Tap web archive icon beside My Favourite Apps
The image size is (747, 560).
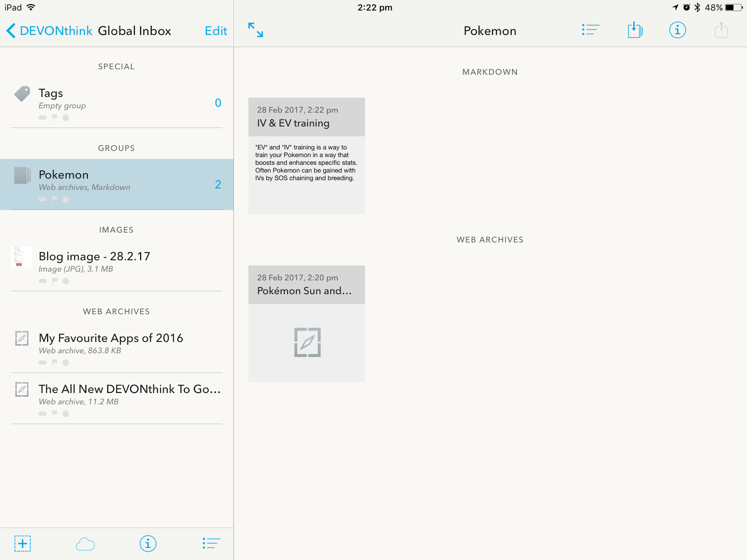pyautogui.click(x=22, y=338)
